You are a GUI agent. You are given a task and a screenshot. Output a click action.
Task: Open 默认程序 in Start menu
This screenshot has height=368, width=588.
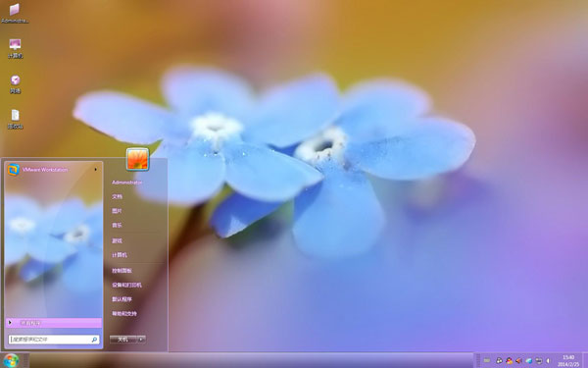pos(122,299)
